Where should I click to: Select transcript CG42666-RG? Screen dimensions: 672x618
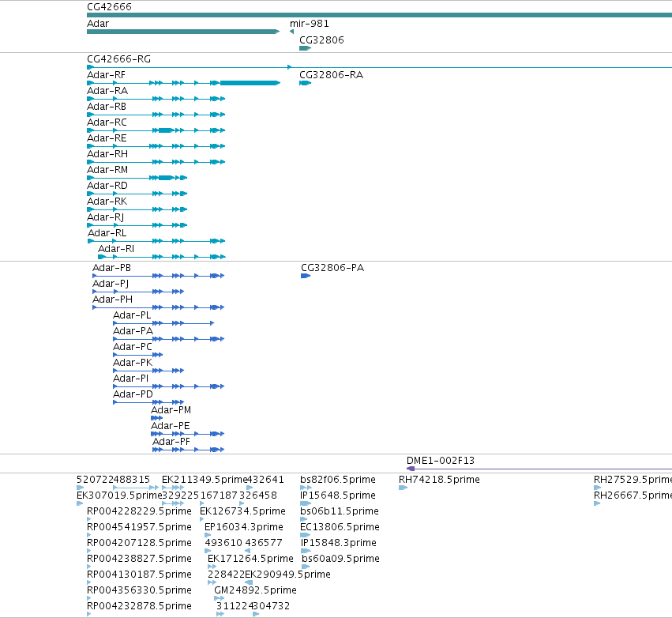(118, 59)
